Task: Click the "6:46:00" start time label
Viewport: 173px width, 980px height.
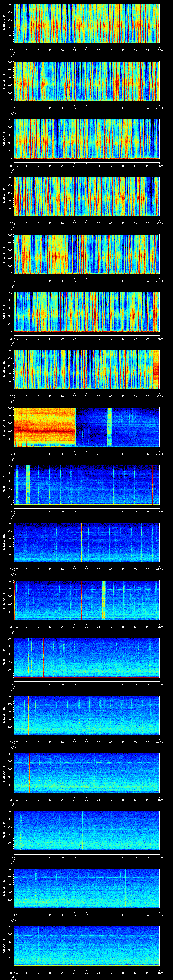Action: (14, 915)
